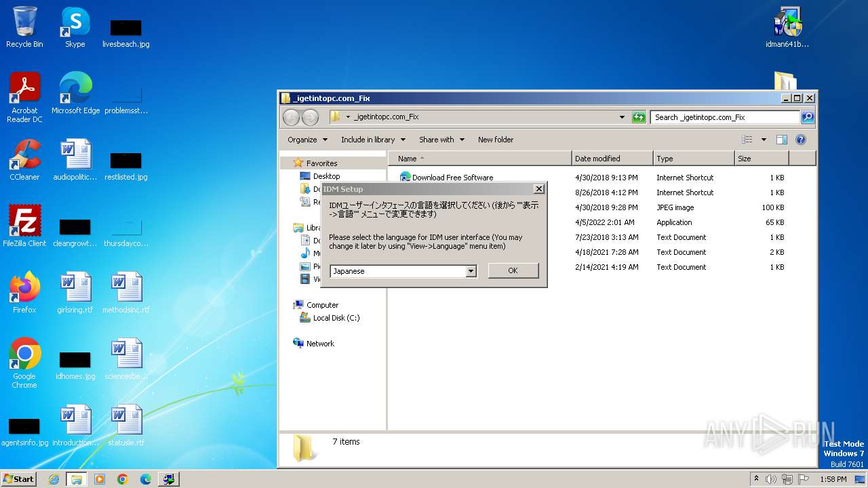Select the girlsring.rtf document icon
Viewport: 868px width, 488px height.
(x=75, y=293)
